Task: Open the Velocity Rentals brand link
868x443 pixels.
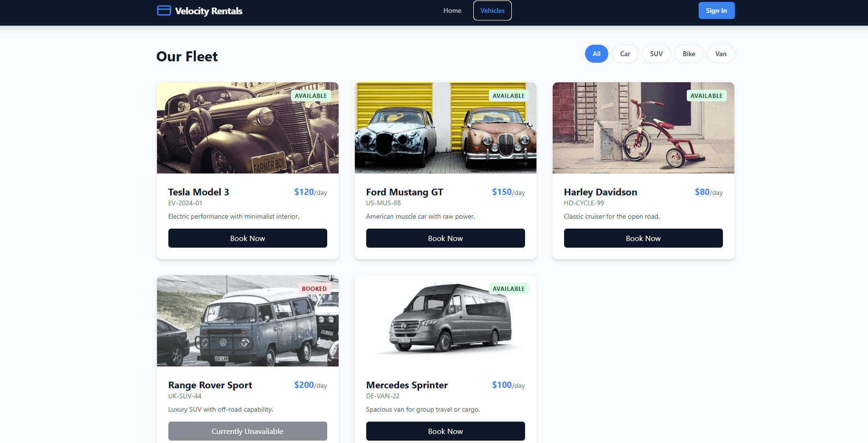Action: pyautogui.click(x=200, y=10)
